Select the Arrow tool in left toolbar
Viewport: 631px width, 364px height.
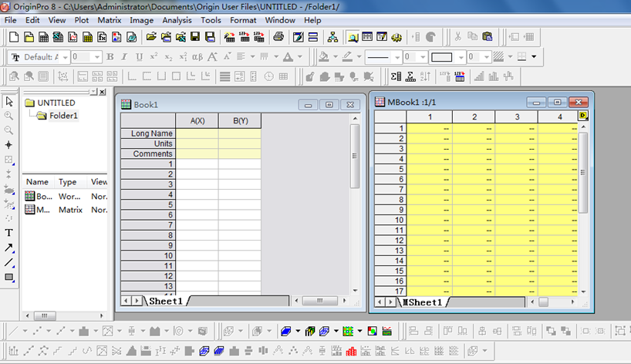tap(9, 248)
